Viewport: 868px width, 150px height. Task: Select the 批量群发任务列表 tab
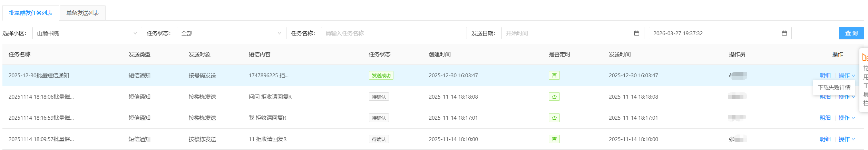point(31,13)
